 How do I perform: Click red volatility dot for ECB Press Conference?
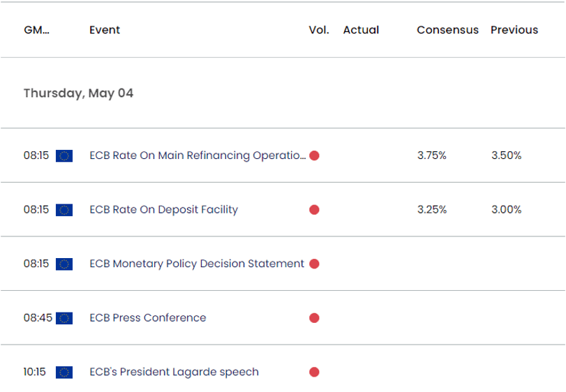click(314, 318)
